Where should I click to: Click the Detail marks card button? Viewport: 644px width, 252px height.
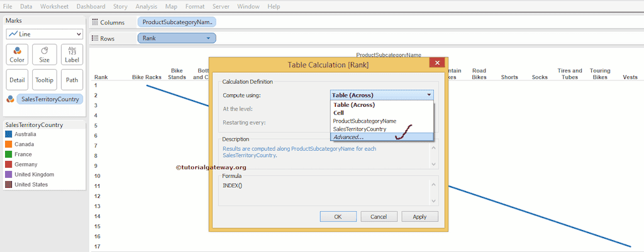click(17, 80)
